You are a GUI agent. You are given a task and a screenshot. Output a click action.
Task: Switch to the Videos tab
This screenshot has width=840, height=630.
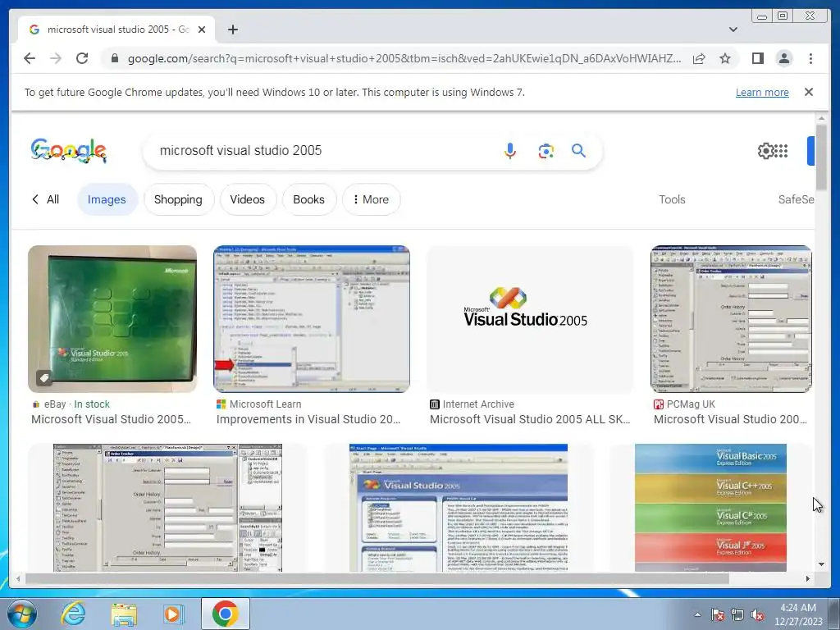pyautogui.click(x=248, y=199)
